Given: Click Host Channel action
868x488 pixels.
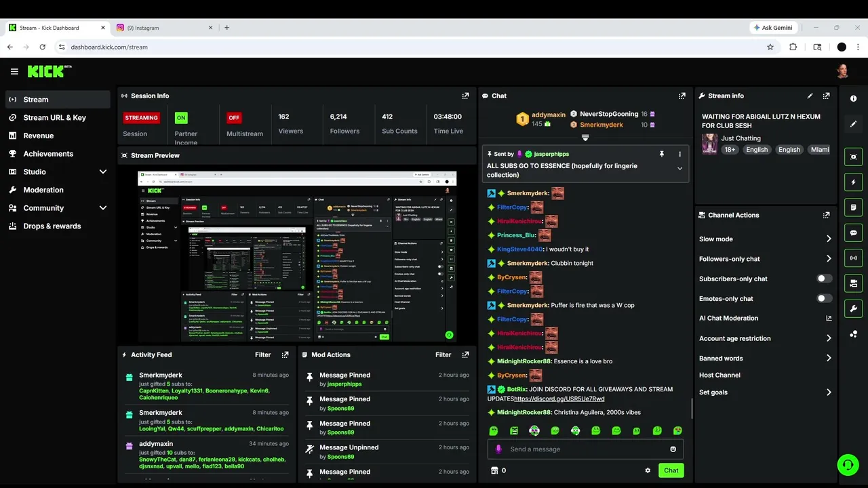Looking at the screenshot, I should pyautogui.click(x=719, y=375).
